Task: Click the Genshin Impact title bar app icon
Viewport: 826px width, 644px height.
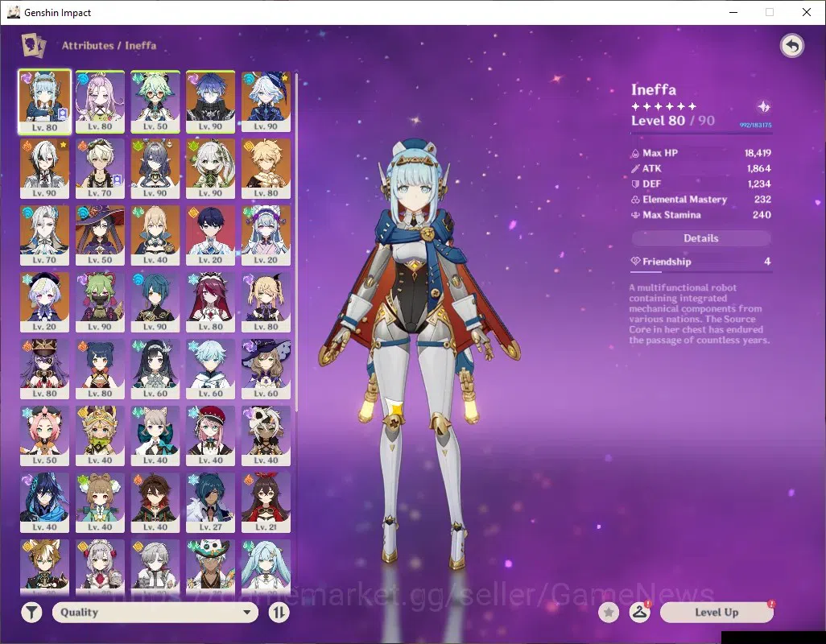Action: tap(14, 12)
